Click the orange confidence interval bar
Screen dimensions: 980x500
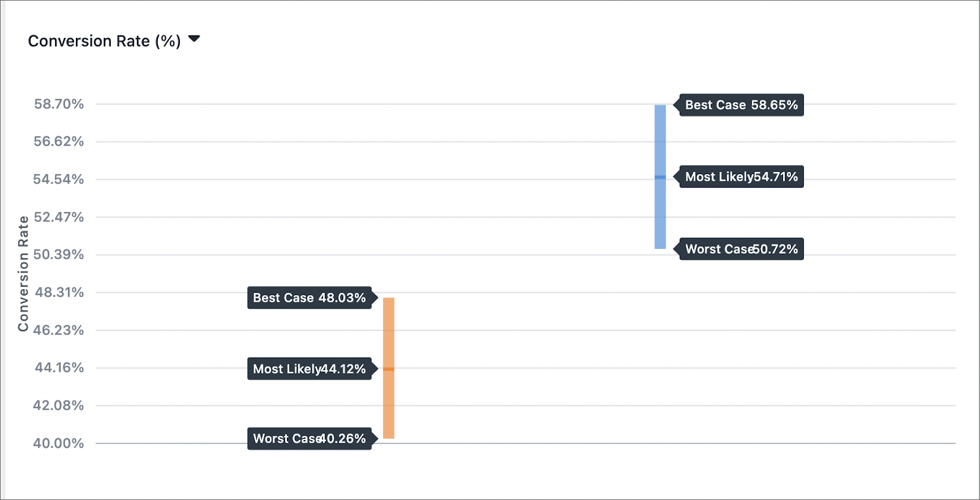coord(388,368)
